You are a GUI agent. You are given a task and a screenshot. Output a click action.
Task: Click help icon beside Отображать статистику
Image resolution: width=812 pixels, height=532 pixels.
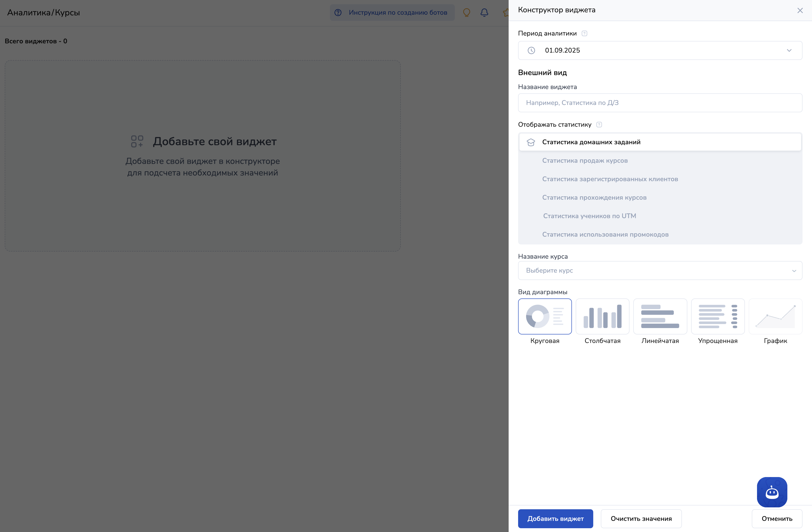[599, 125]
